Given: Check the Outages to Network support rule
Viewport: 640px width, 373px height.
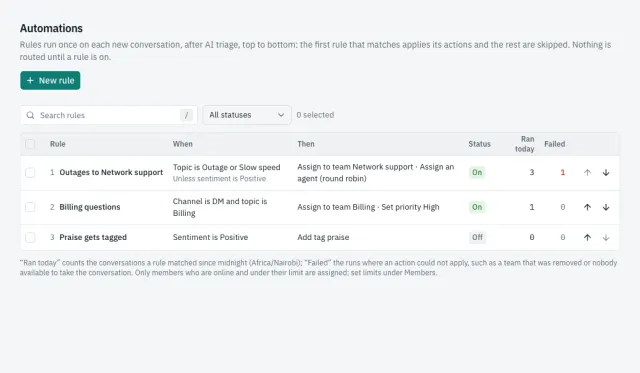Looking at the screenshot, I should pos(30,173).
